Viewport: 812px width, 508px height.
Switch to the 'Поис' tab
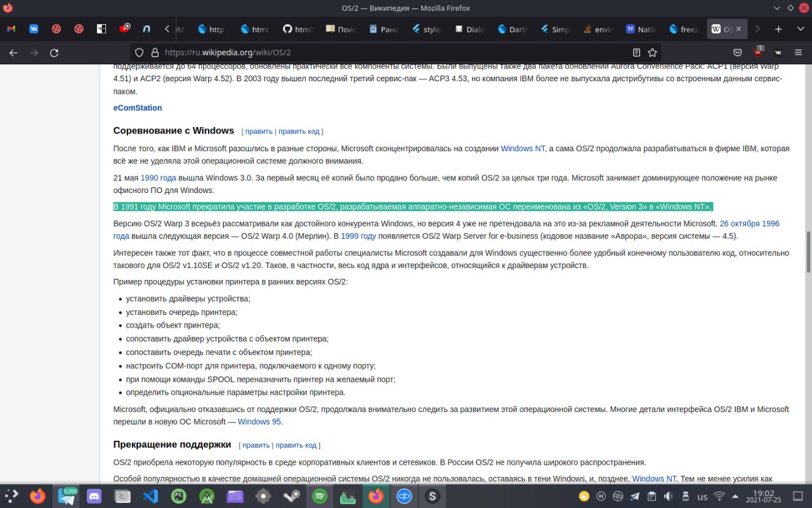(341, 29)
